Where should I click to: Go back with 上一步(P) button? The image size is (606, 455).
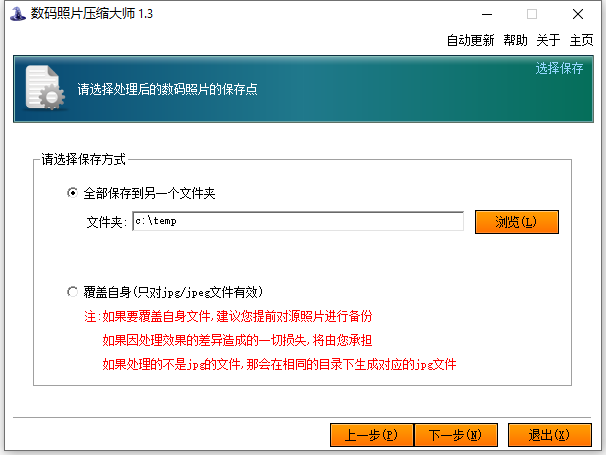[x=372, y=435]
